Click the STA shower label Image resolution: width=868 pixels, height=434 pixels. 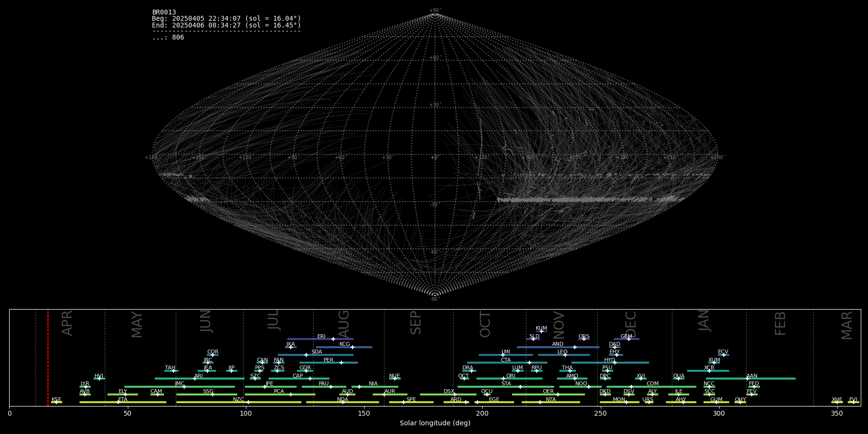click(506, 384)
